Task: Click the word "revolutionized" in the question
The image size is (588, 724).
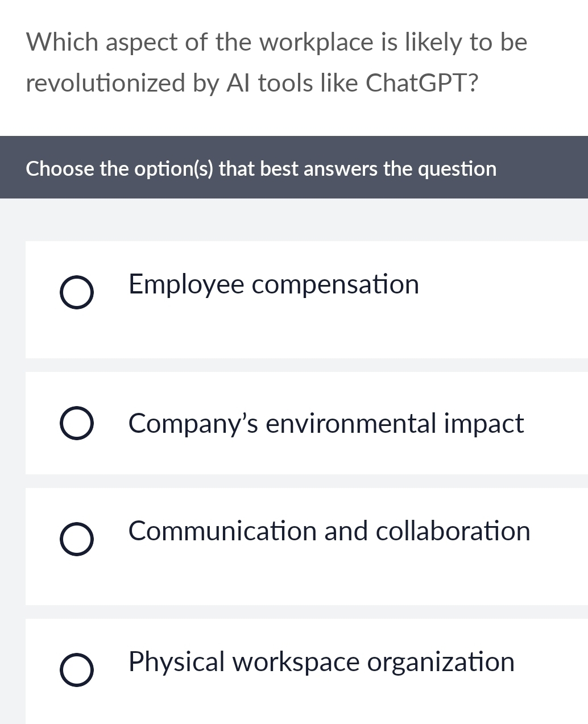Action: point(106,83)
